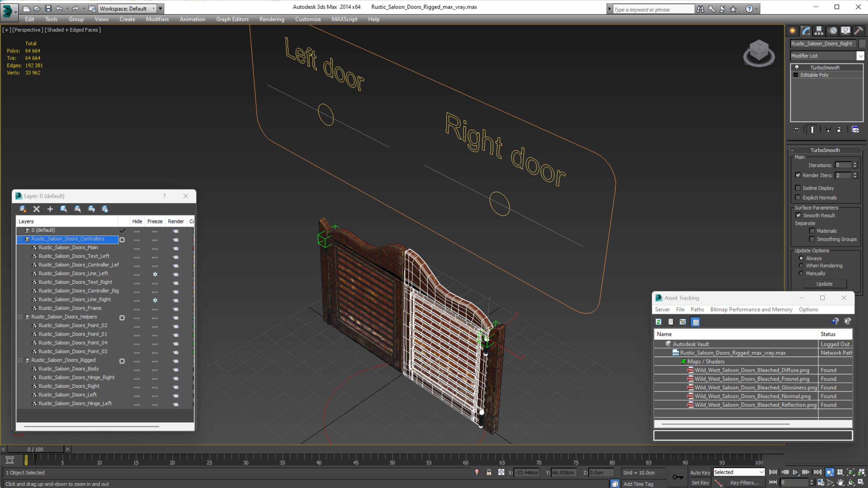Expand the Editable Poly stack entry

point(796,75)
